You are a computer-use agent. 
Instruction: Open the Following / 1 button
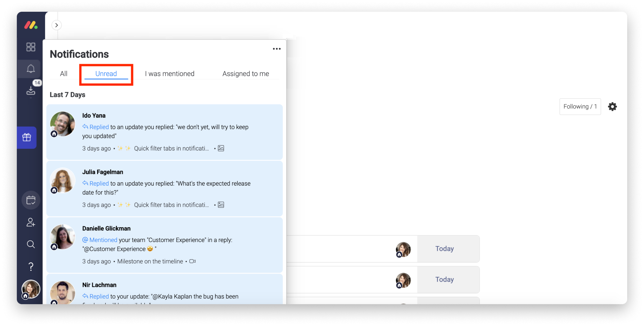580,106
